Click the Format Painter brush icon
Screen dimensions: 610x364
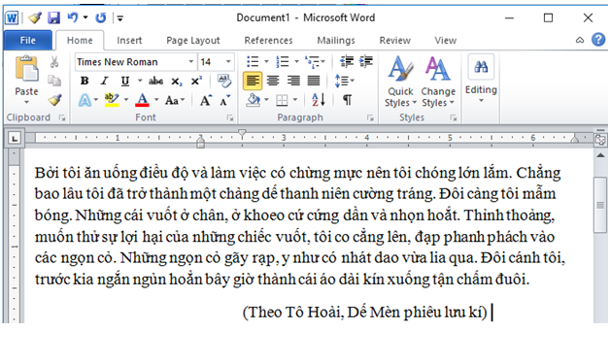pyautogui.click(x=54, y=100)
